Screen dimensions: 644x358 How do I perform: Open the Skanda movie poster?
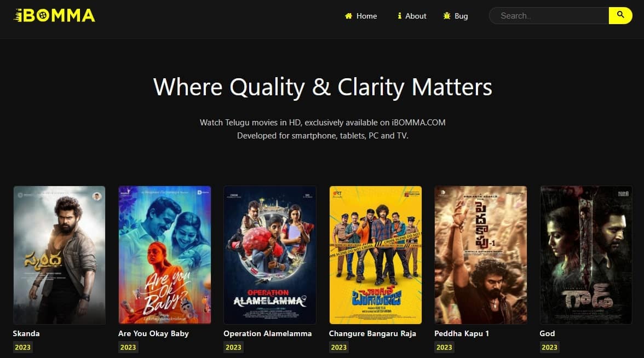(x=59, y=255)
